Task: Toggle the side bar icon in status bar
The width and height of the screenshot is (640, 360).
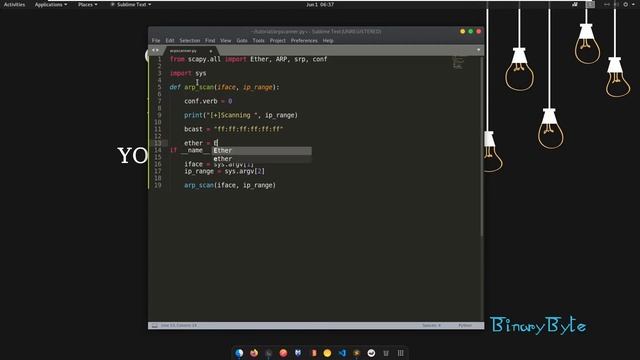Action: (154, 326)
